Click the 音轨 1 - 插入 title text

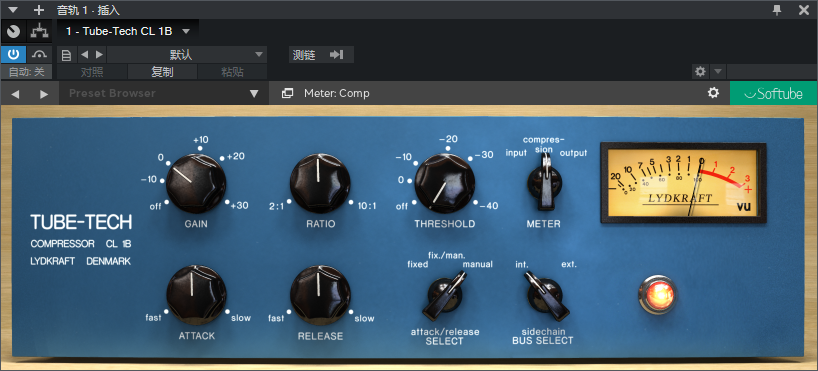pos(88,9)
